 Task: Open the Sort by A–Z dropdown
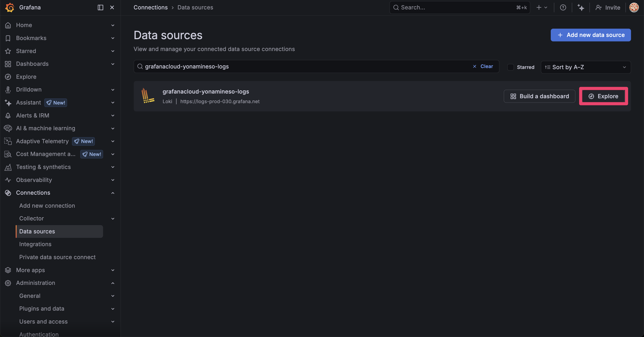pos(585,67)
